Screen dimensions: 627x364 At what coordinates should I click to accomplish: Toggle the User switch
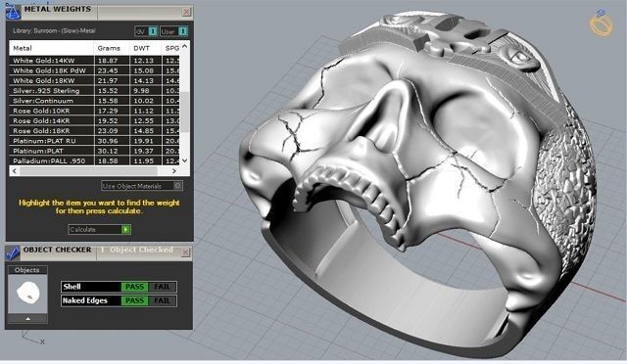click(182, 31)
